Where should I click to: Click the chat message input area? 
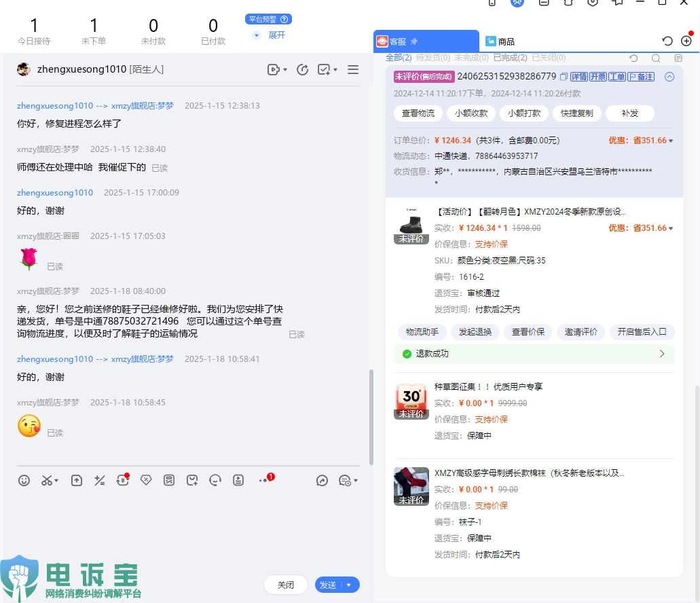pyautogui.click(x=187, y=531)
